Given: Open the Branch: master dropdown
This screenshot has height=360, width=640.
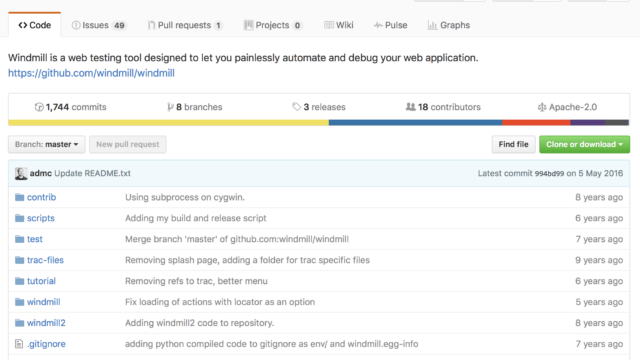Looking at the screenshot, I should pos(47,144).
